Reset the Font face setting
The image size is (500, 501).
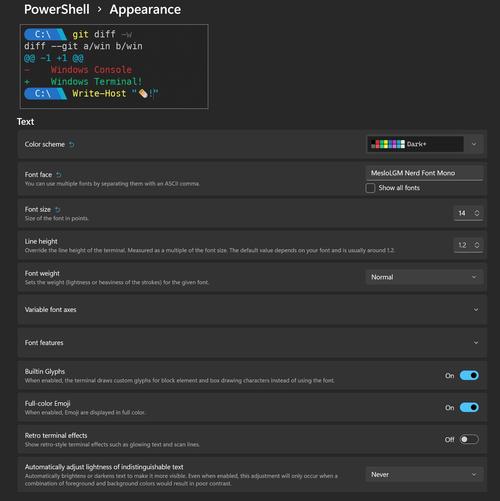(59, 175)
